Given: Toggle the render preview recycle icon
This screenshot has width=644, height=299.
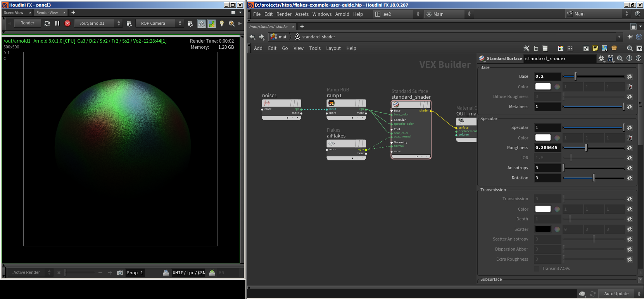Looking at the screenshot, I should (202, 24).
